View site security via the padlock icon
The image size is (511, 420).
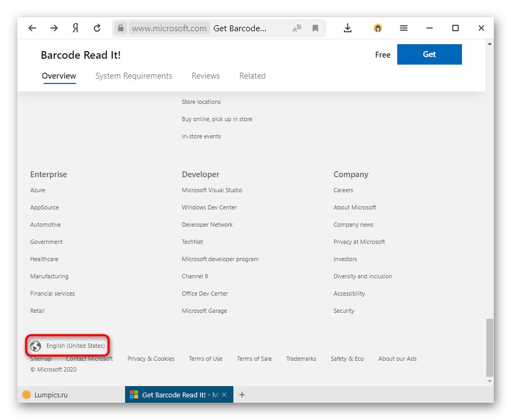click(120, 27)
